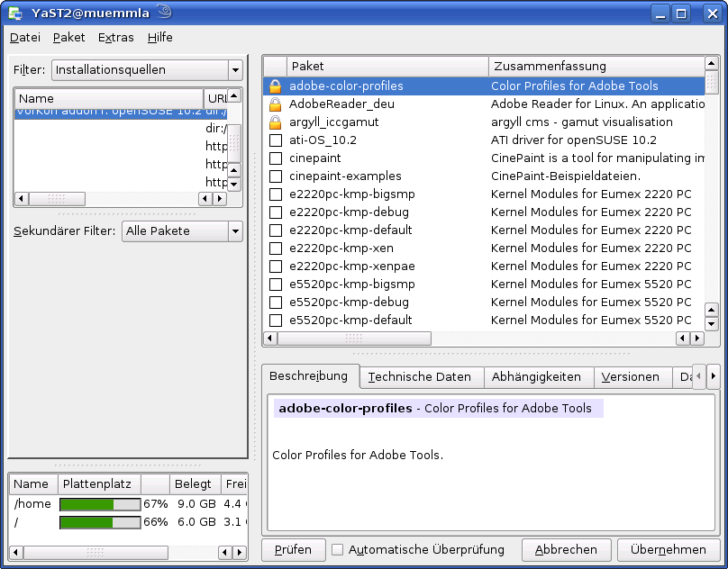The height and width of the screenshot is (569, 728).
Task: Select the Beschreibung tab
Action: pyautogui.click(x=309, y=376)
